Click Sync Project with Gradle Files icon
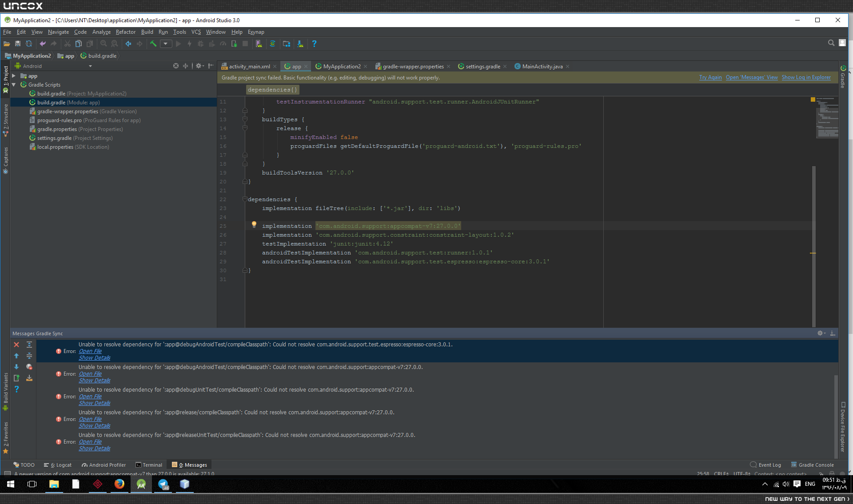 coord(272,44)
